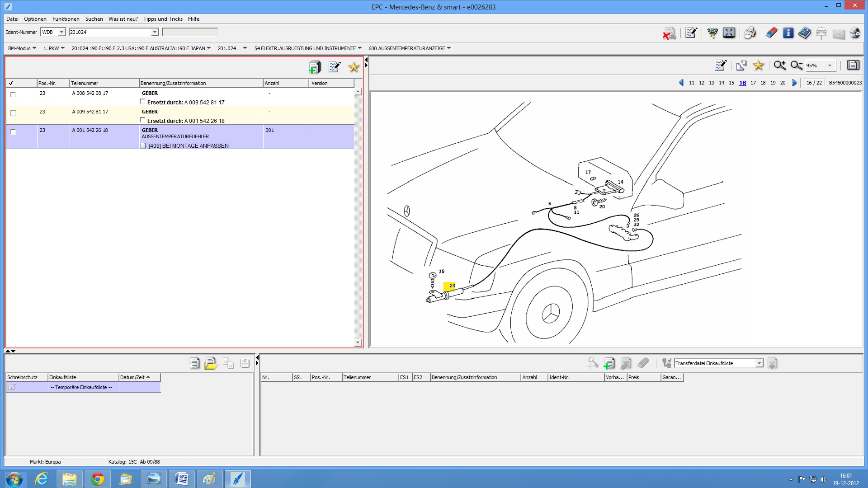The image size is (868, 488).
Task: Go to illustration page 17
Action: point(753,83)
